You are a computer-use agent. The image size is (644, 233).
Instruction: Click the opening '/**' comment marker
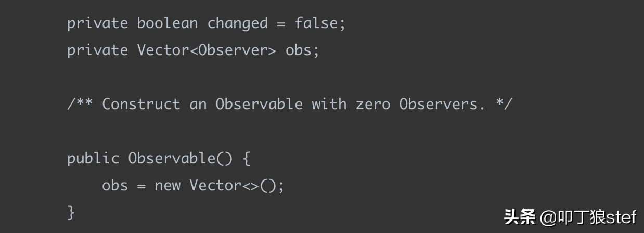click(80, 104)
